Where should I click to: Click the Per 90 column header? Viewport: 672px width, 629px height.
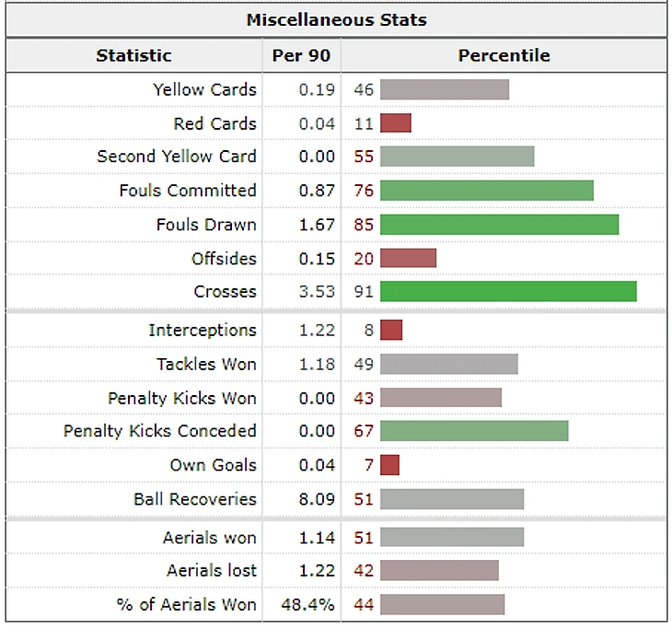click(301, 55)
